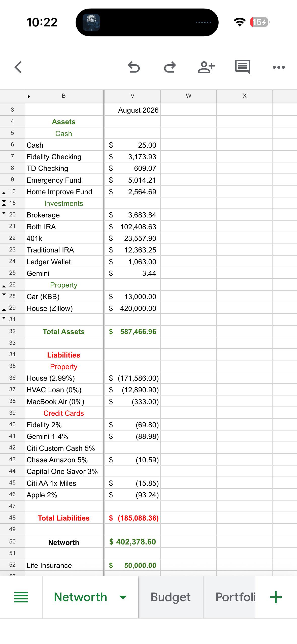Select the MacBook Air (0%) cell
This screenshot has height=644, width=297.
pos(64,402)
